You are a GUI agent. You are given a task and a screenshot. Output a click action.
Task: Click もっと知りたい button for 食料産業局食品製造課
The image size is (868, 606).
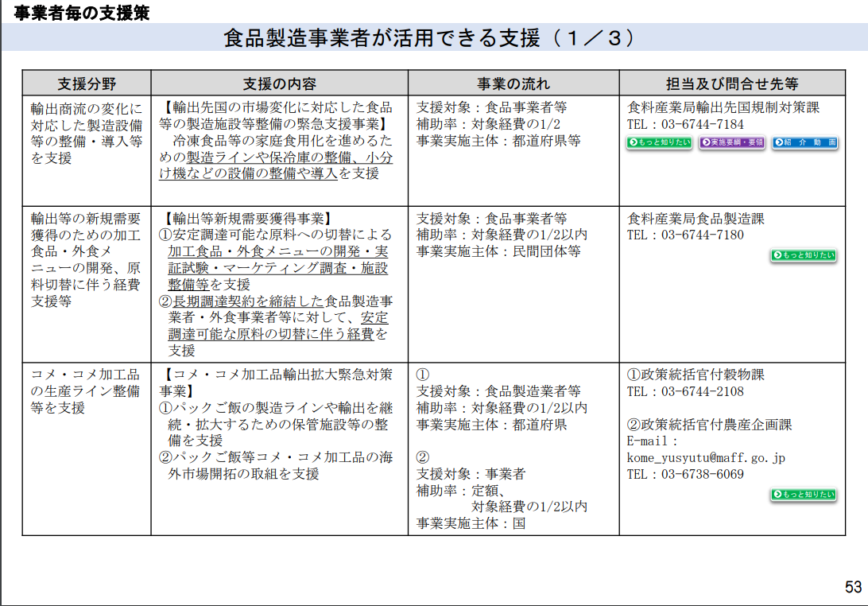[x=804, y=255]
